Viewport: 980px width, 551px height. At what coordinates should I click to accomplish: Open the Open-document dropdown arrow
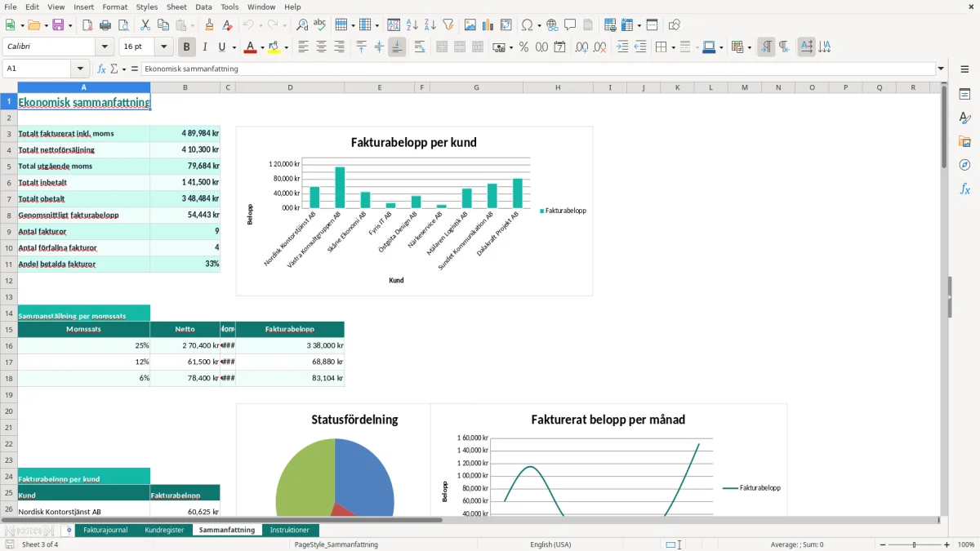click(x=46, y=25)
